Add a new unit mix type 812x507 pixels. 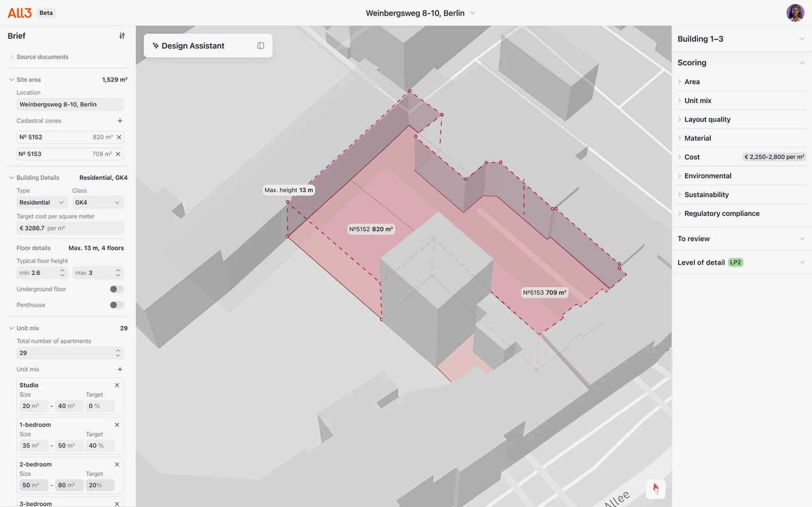(x=120, y=369)
